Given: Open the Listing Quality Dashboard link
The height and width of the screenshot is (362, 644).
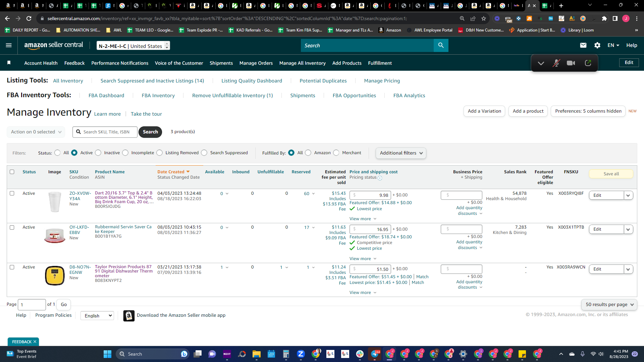Looking at the screenshot, I should pos(252,81).
